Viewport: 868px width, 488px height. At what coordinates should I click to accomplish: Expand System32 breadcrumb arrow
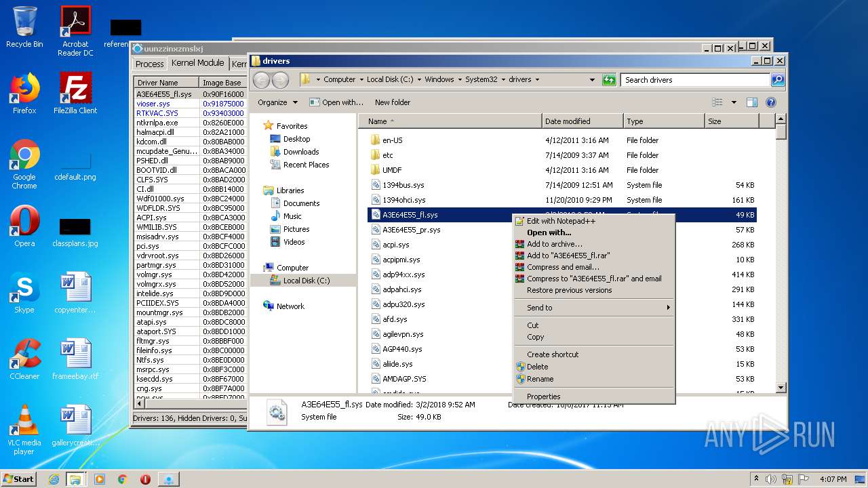pos(503,79)
